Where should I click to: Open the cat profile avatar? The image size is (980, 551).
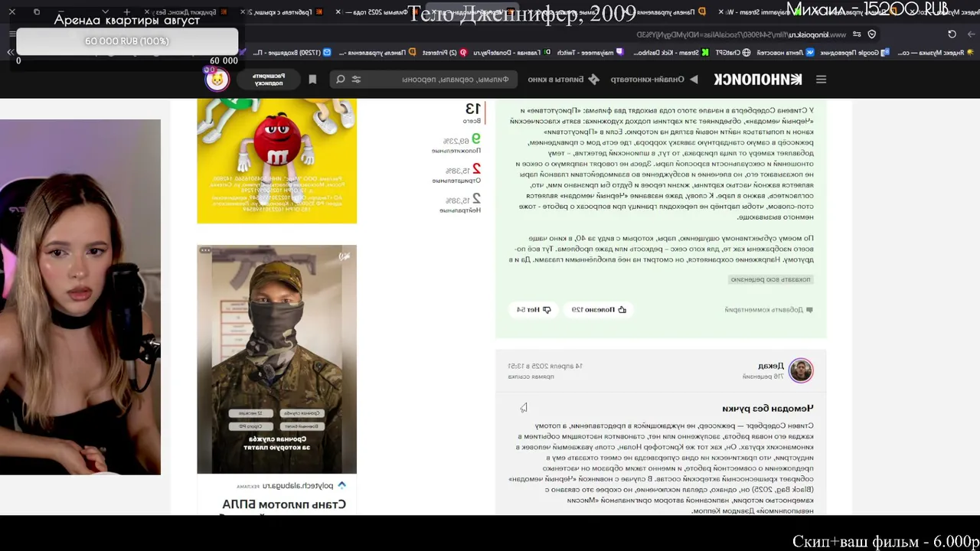217,80
